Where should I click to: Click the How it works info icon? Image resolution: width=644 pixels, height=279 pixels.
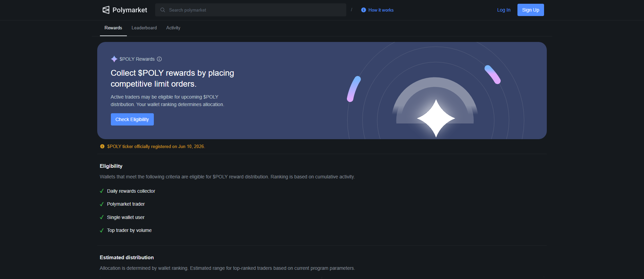[x=364, y=10]
